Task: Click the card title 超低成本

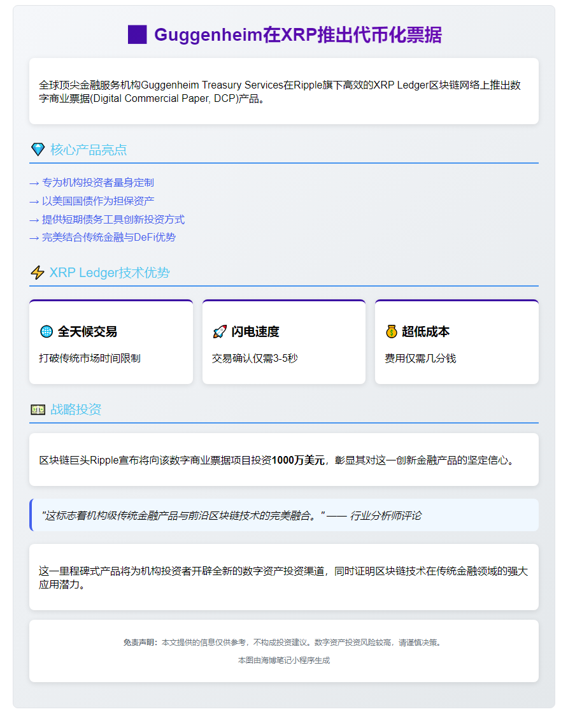Action: pyautogui.click(x=425, y=331)
